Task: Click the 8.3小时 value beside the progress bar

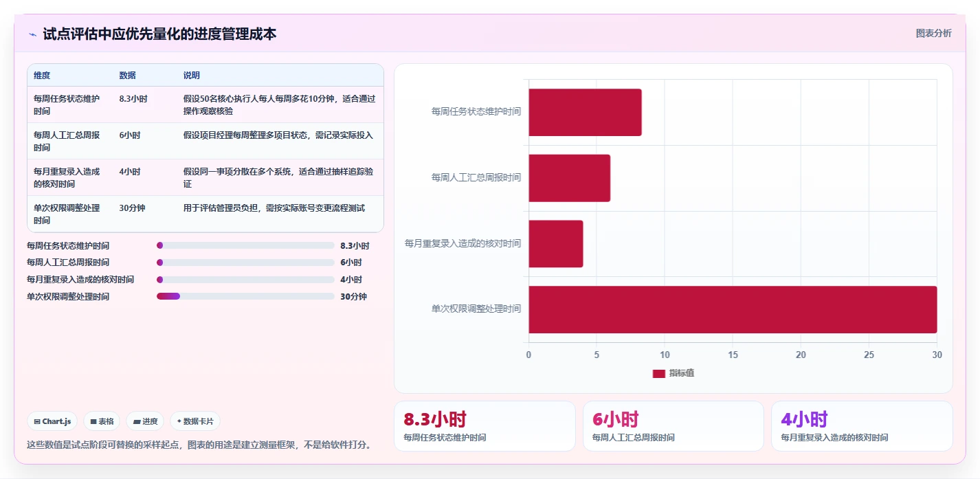Action: pyautogui.click(x=355, y=245)
